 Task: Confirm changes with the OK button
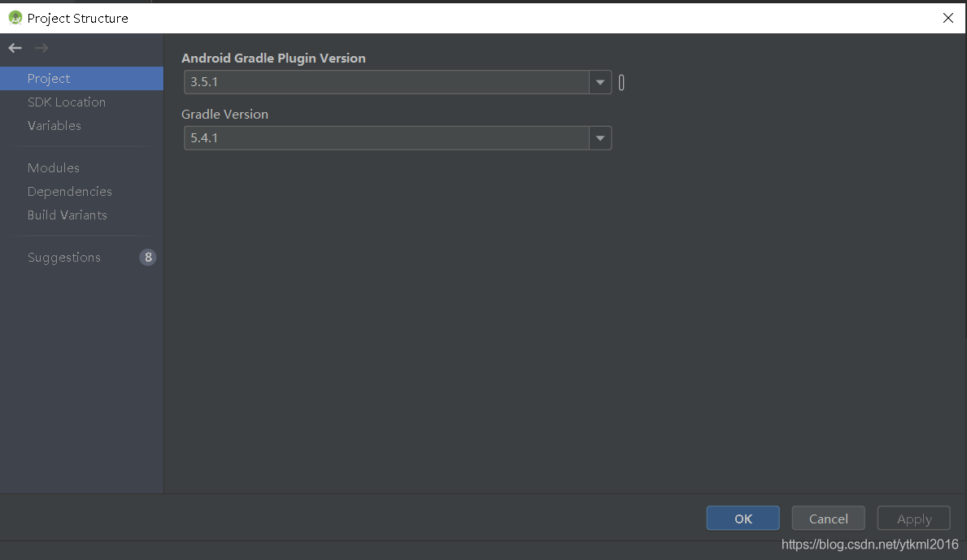tap(743, 518)
